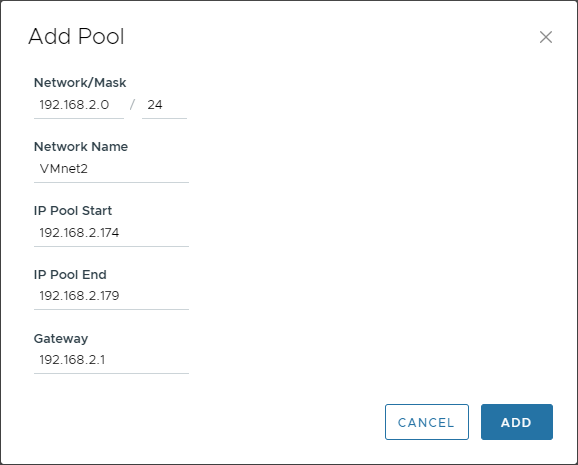Dismiss the dialog using CANCEL button
The width and height of the screenshot is (578, 465).
click(x=426, y=422)
